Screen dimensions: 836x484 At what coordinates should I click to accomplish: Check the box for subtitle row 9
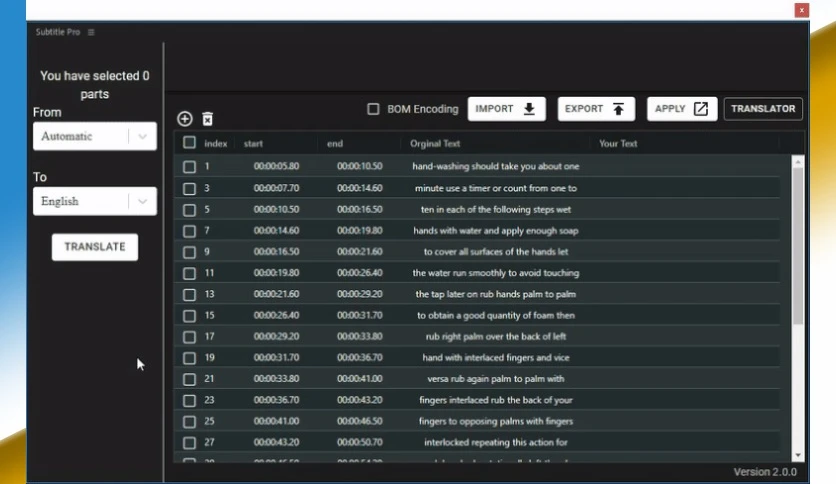(189, 252)
